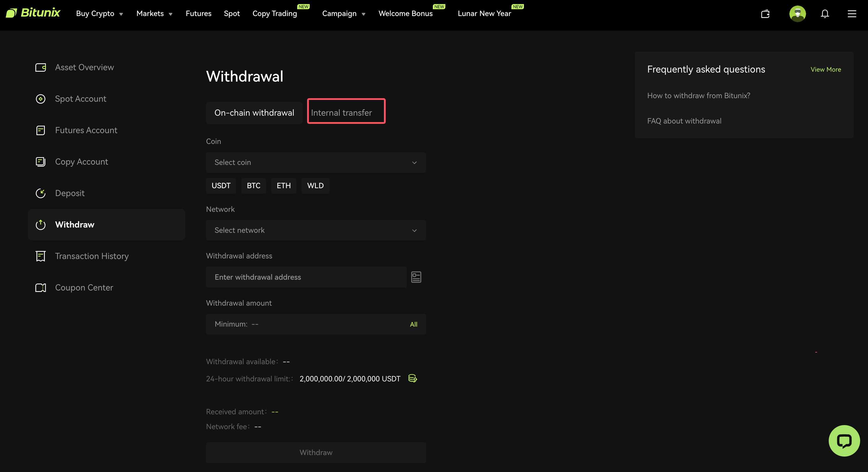Screen dimensions: 868x472
Task: Open Deposit in the sidebar
Action: 70,193
